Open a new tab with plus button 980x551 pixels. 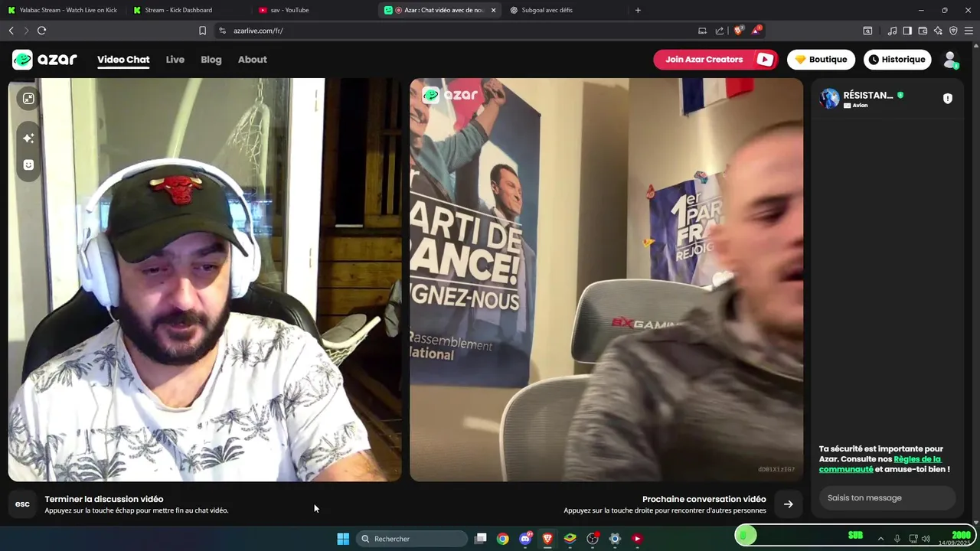point(638,10)
